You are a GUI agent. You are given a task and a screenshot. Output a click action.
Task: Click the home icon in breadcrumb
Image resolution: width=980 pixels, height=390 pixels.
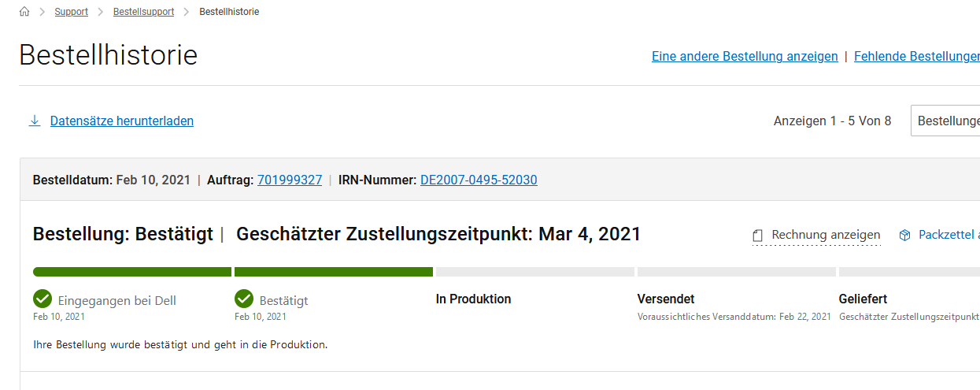(24, 12)
